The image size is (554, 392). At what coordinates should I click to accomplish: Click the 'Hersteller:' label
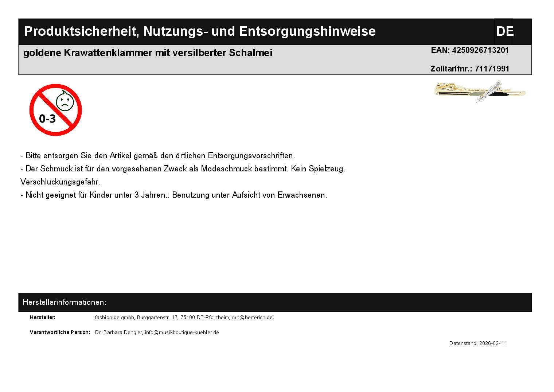pyautogui.click(x=43, y=317)
